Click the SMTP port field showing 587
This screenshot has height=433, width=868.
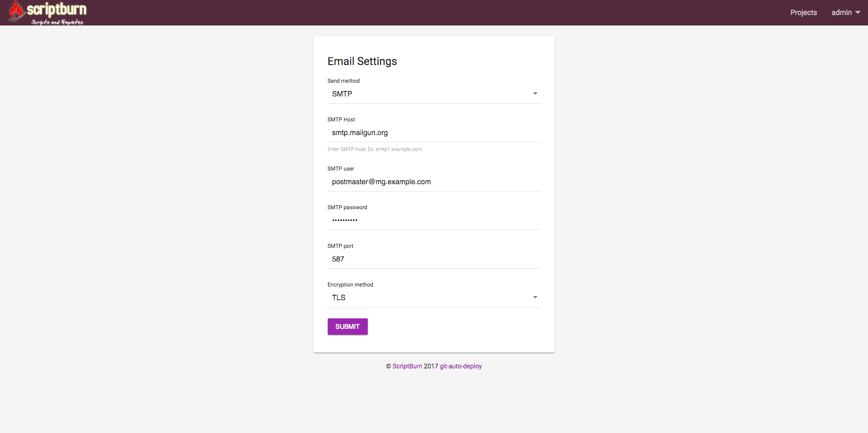[433, 259]
